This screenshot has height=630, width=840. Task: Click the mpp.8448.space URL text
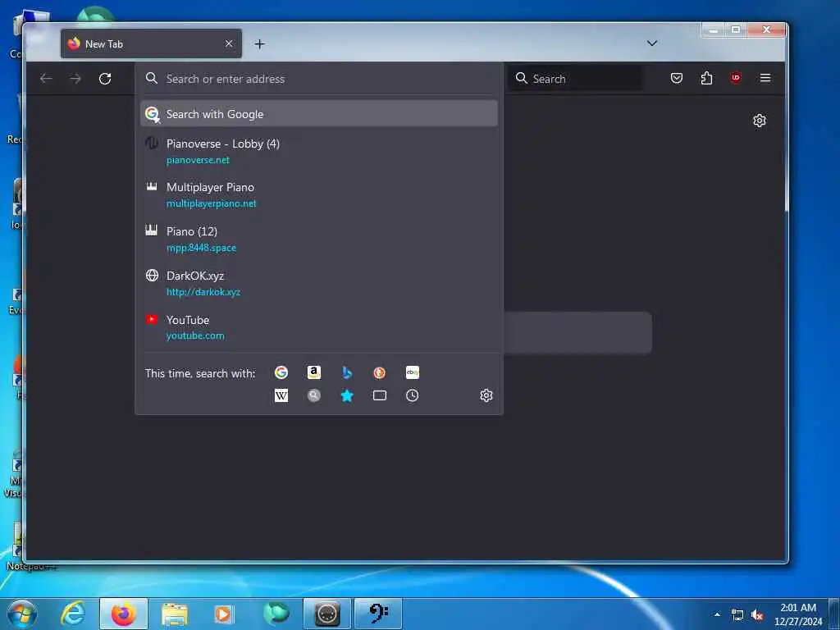pyautogui.click(x=201, y=248)
